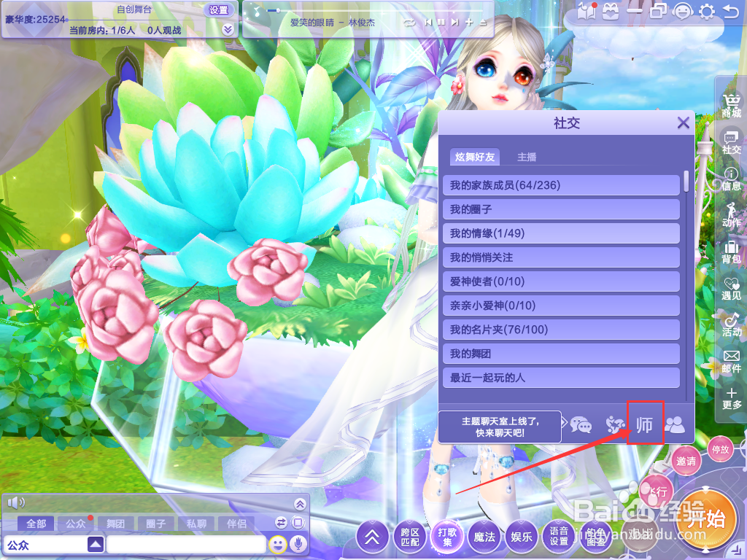The height and width of the screenshot is (560, 747).
Task: Open the chat bubbles icon in social panel
Action: (581, 424)
